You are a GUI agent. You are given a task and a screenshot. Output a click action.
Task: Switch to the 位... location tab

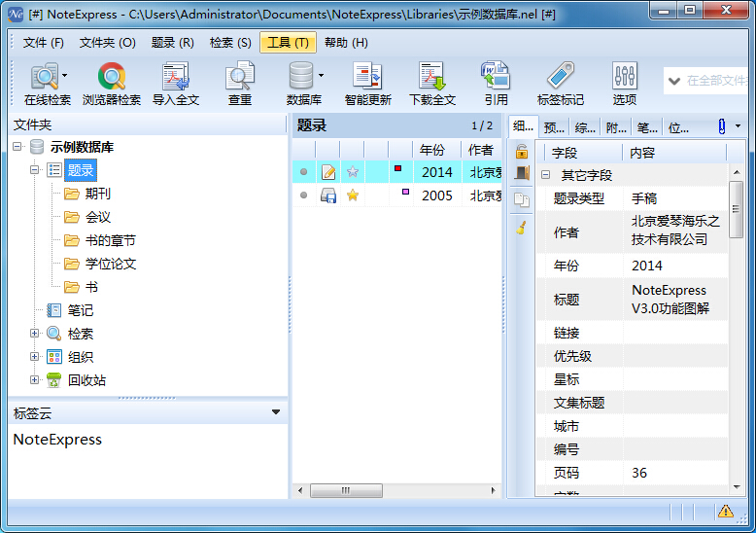678,128
